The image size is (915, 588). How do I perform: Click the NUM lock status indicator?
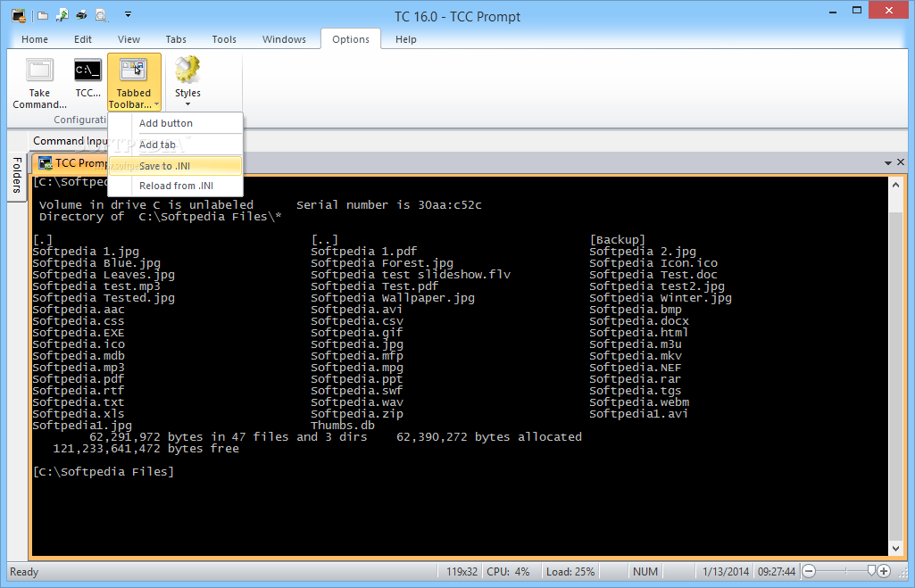pyautogui.click(x=645, y=572)
